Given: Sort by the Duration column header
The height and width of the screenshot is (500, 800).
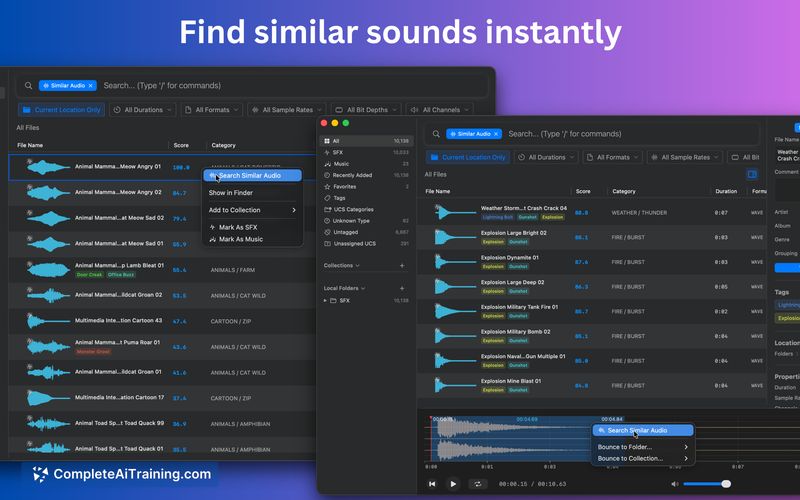Looking at the screenshot, I should (x=726, y=191).
